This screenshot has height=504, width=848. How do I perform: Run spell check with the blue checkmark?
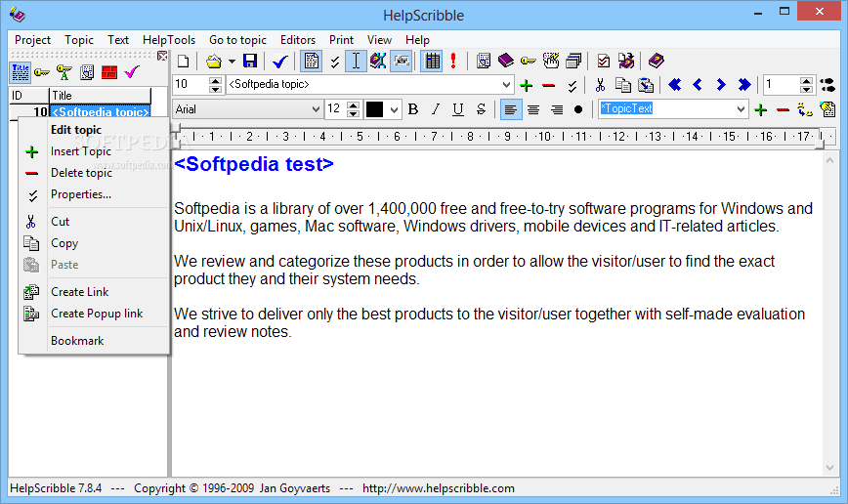280,62
